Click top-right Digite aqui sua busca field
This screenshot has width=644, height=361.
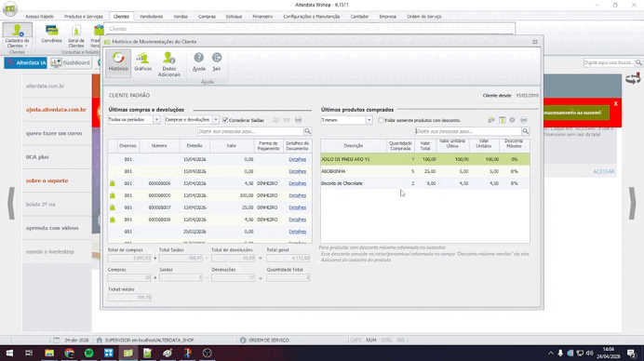[609, 62]
